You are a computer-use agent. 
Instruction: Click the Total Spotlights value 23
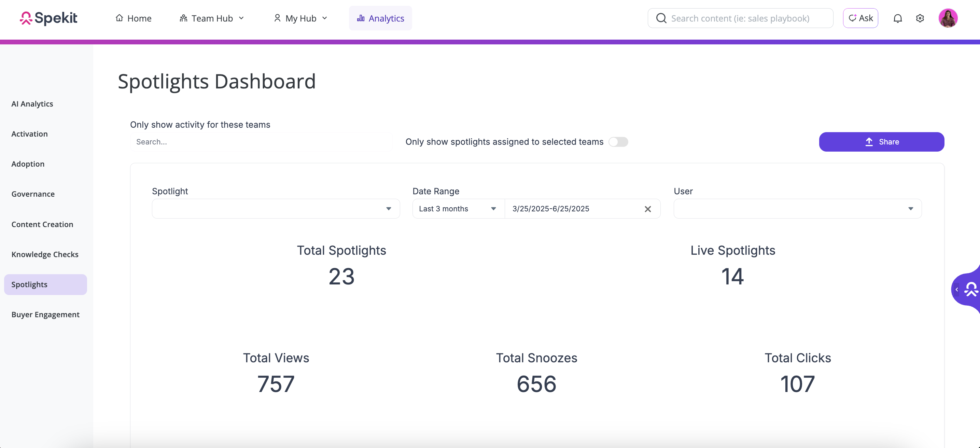tap(341, 277)
